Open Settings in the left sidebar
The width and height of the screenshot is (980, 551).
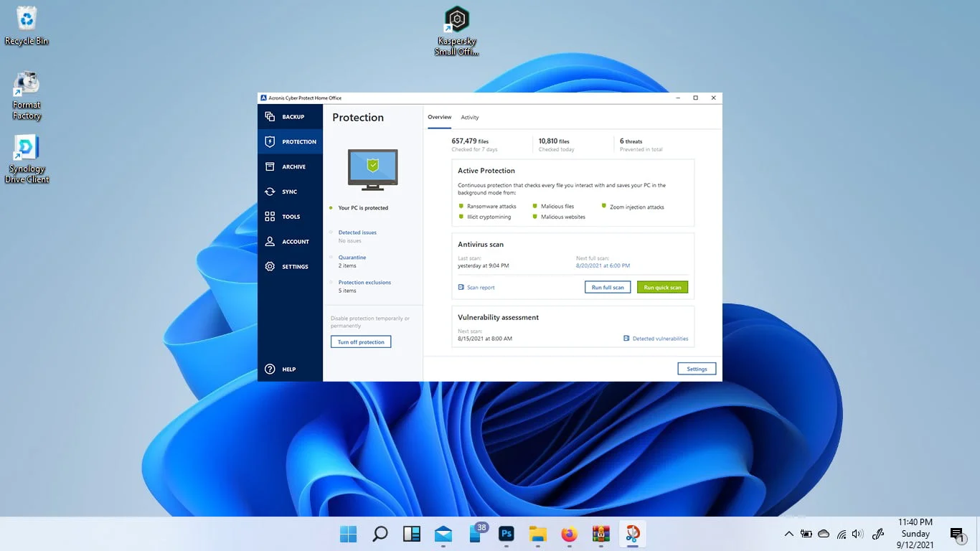pyautogui.click(x=290, y=267)
